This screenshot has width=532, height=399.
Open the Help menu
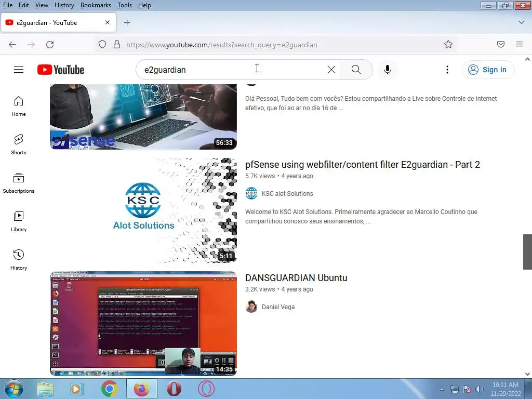click(144, 5)
